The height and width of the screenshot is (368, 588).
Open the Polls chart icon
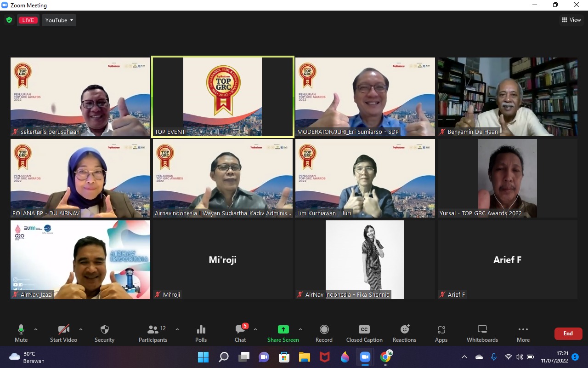201,329
